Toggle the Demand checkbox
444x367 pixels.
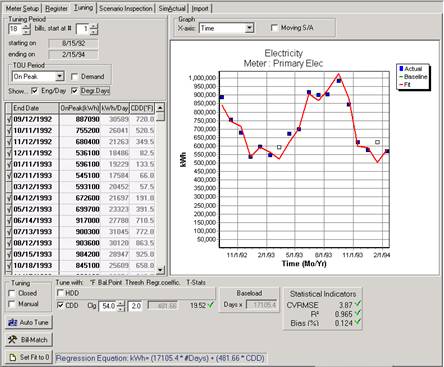coord(75,77)
